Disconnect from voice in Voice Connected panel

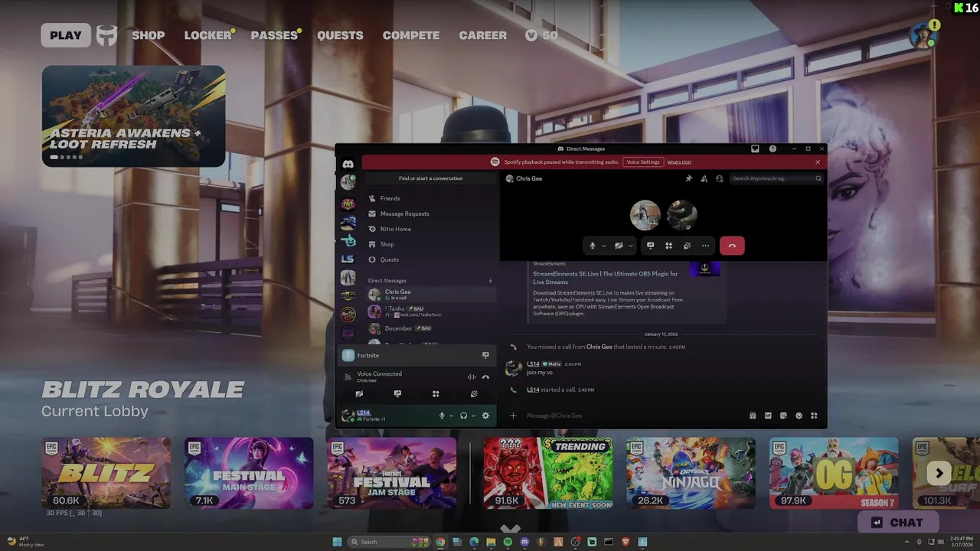coord(485,377)
